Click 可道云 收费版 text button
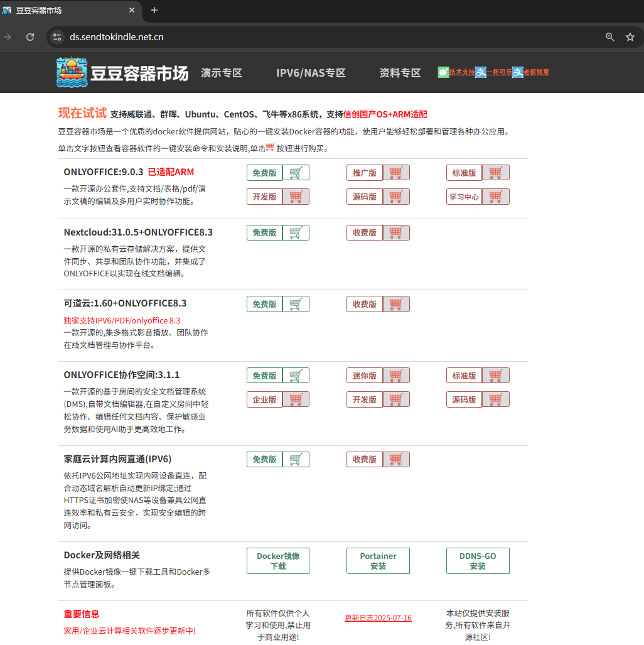 click(364, 304)
